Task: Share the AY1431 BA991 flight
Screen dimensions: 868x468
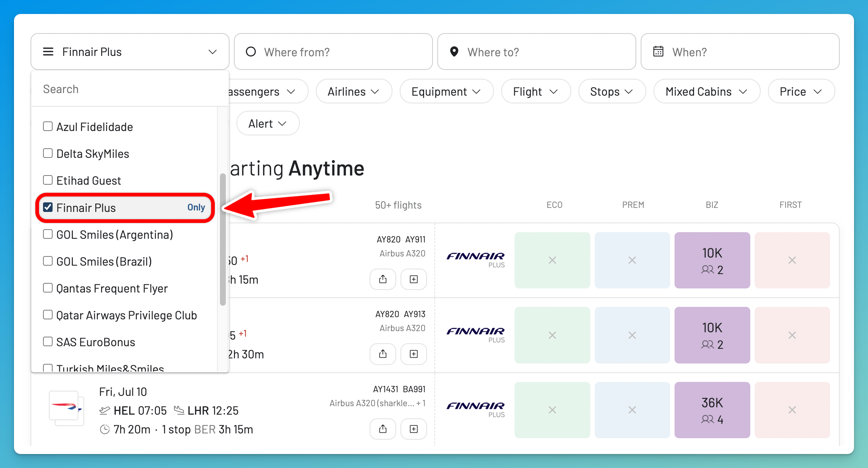Action: tap(383, 429)
